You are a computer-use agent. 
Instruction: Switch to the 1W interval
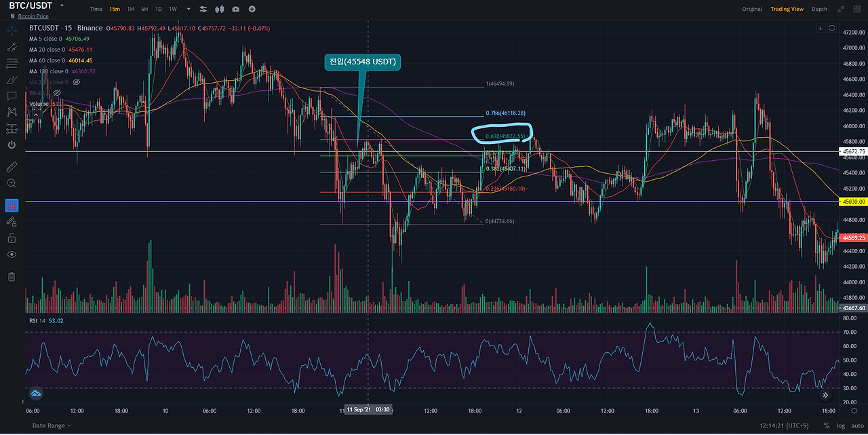(173, 9)
